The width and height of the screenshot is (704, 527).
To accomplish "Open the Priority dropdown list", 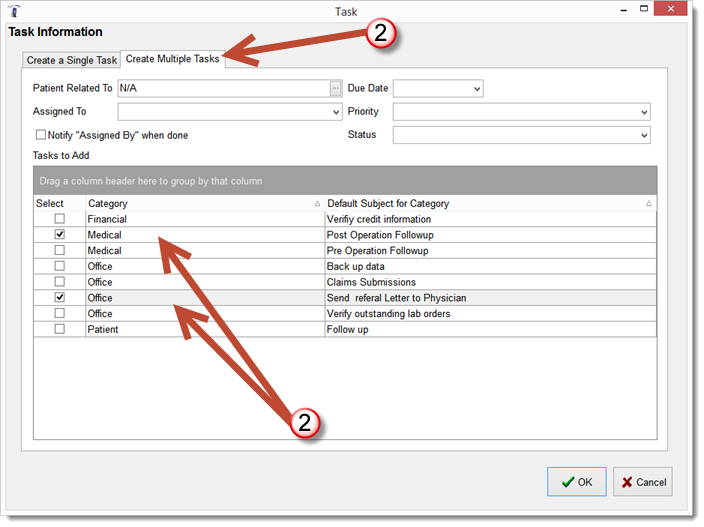I will click(643, 112).
